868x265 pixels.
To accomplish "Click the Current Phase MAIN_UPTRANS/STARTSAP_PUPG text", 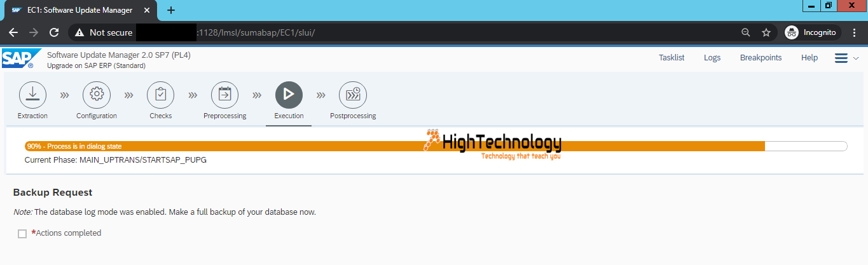I will (x=116, y=160).
